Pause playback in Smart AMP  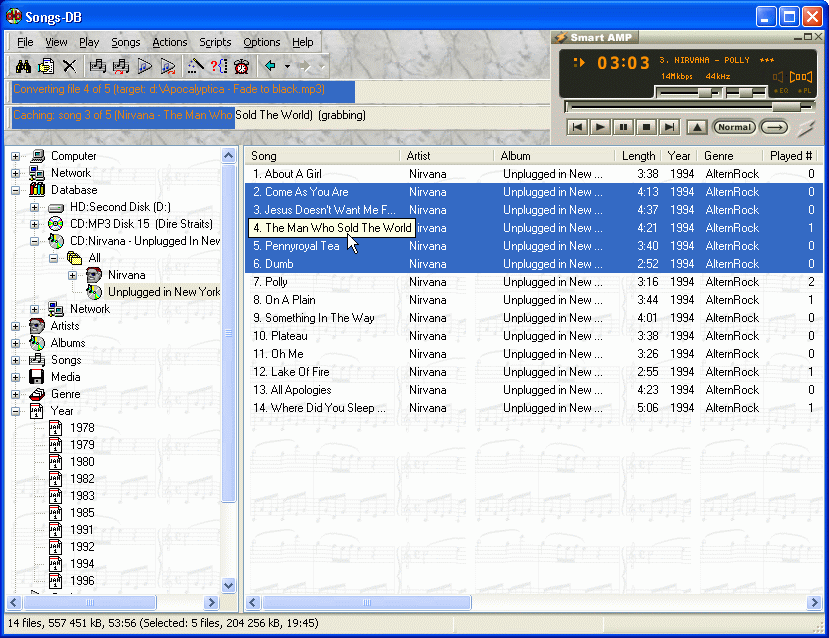click(x=623, y=127)
